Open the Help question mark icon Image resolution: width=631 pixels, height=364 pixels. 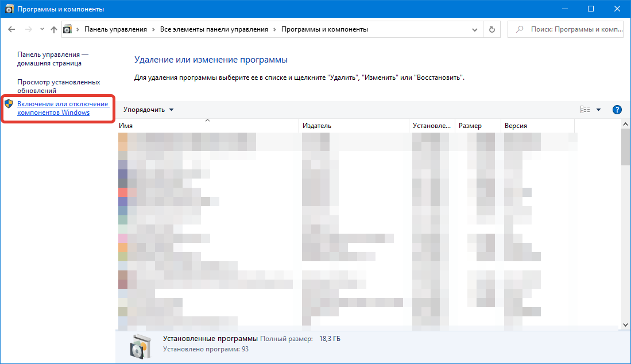coord(617,109)
